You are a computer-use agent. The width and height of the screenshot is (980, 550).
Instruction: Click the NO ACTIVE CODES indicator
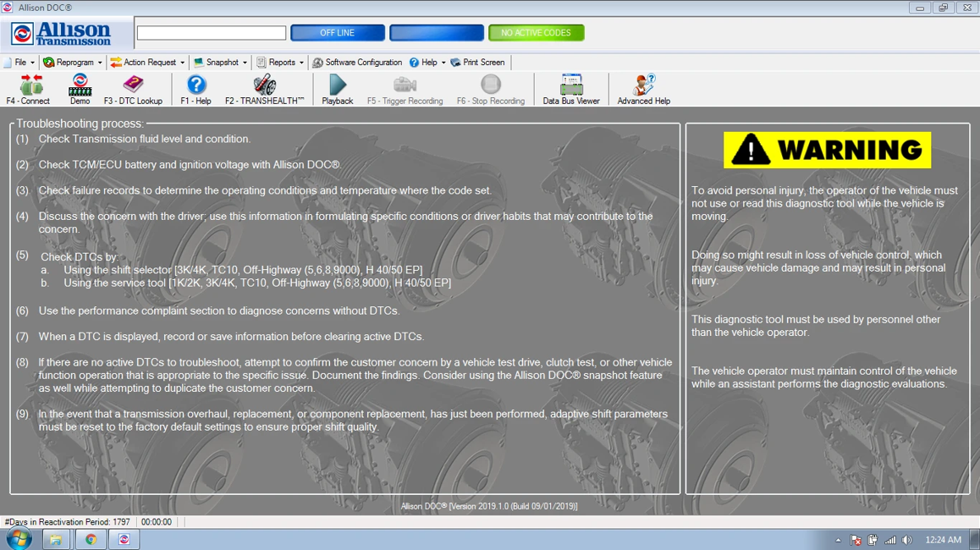537,32
